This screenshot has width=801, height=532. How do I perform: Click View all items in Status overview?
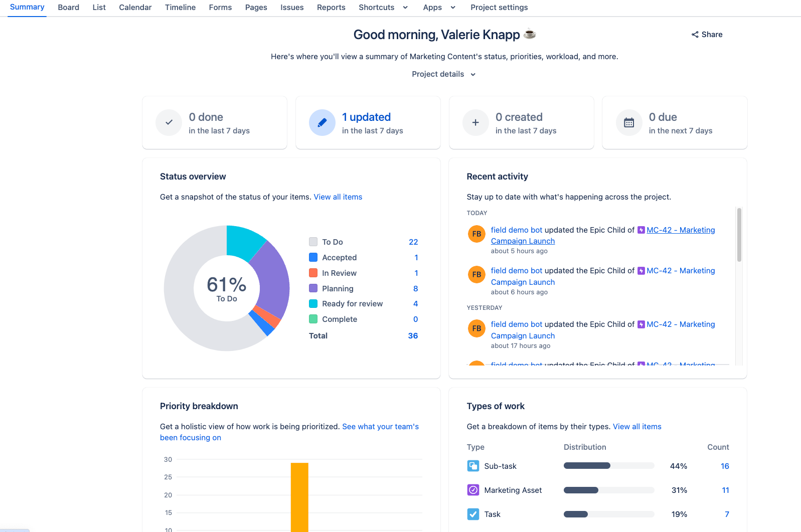click(x=338, y=197)
